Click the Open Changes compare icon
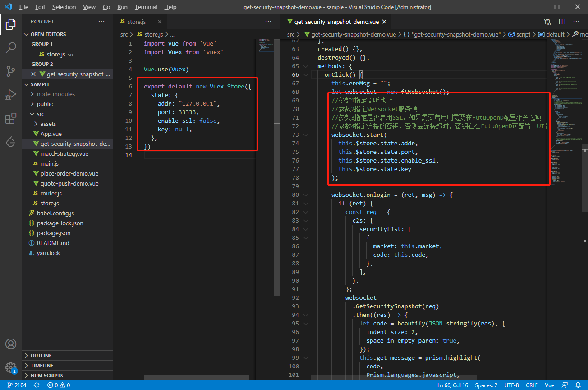The image size is (588, 390). click(x=547, y=22)
